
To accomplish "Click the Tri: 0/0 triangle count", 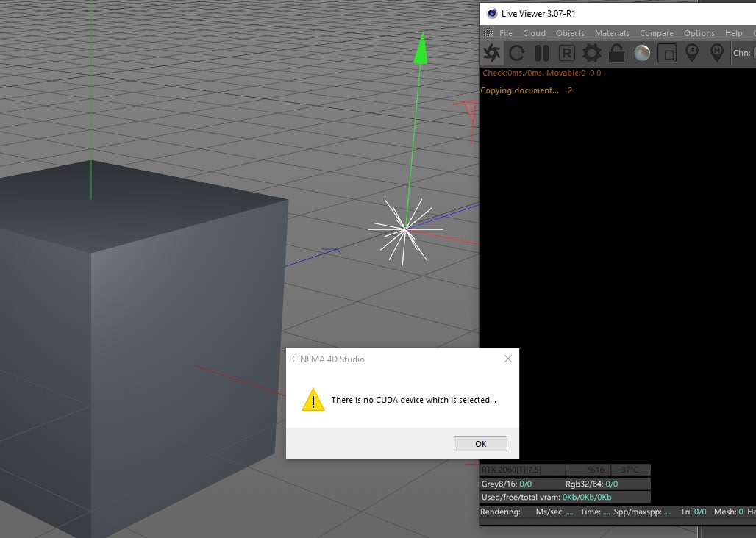I will [693, 512].
